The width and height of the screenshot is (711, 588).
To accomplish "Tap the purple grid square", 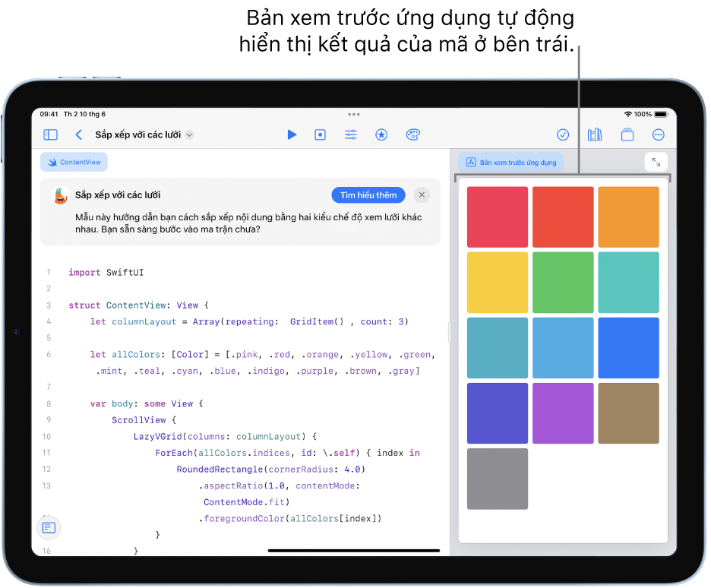I will (563, 413).
